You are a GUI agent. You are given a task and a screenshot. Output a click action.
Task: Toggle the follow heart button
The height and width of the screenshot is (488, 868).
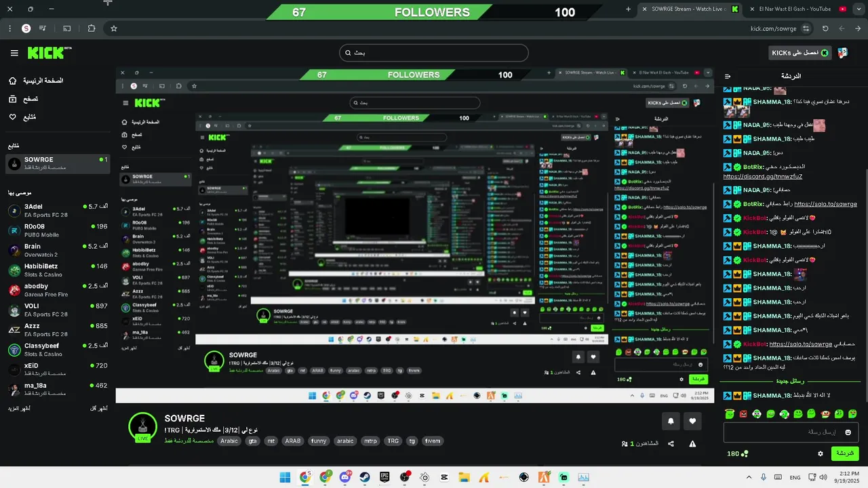pyautogui.click(x=692, y=421)
